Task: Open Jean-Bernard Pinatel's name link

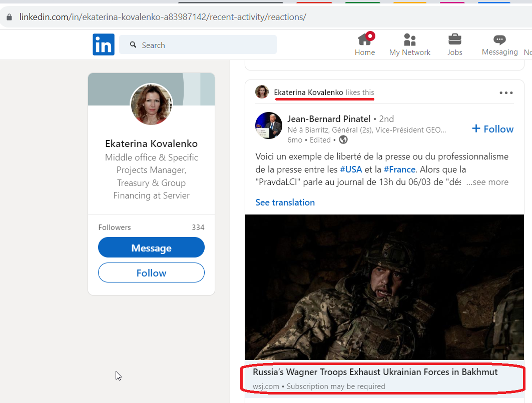Action: click(329, 119)
